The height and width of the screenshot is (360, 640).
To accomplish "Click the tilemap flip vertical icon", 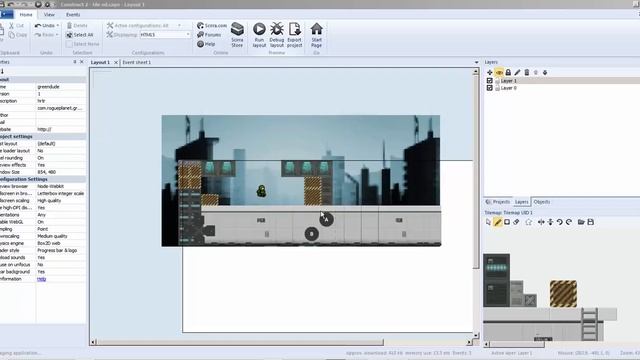I will click(550, 222).
